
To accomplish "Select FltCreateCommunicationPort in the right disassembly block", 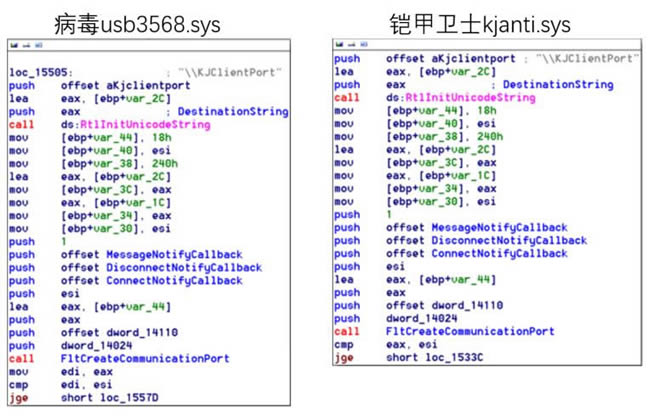I will [x=470, y=332].
